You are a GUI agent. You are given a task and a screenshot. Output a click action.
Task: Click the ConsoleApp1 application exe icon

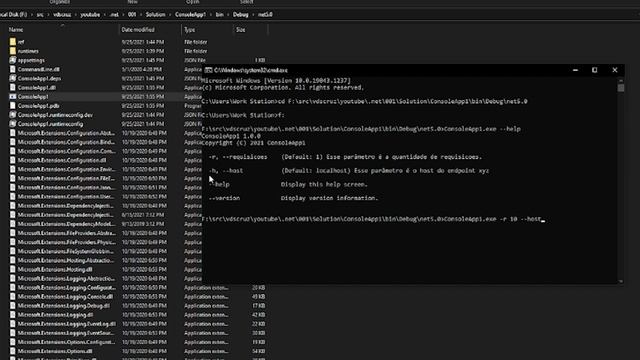click(13, 96)
